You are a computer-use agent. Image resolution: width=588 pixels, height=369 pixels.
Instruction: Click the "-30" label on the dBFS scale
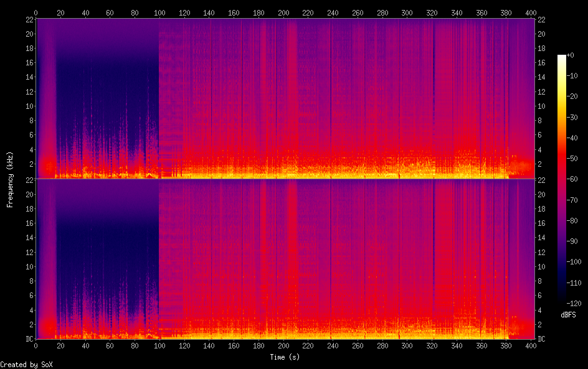click(572, 117)
